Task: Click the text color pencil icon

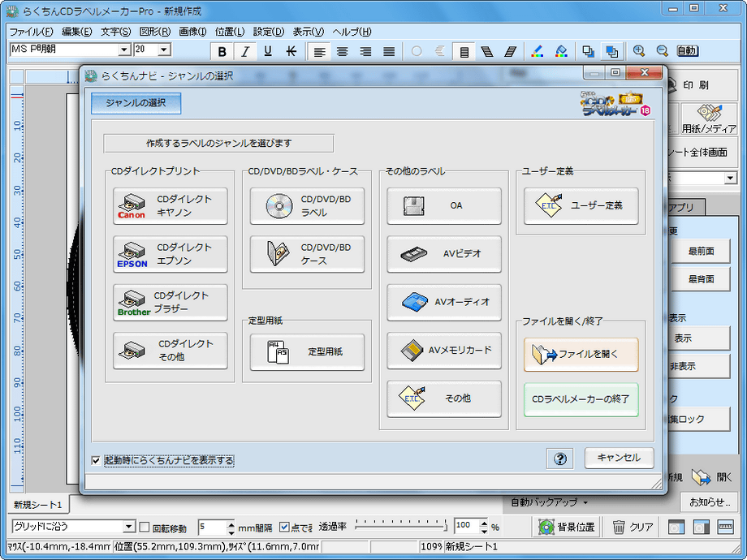Action: click(538, 51)
